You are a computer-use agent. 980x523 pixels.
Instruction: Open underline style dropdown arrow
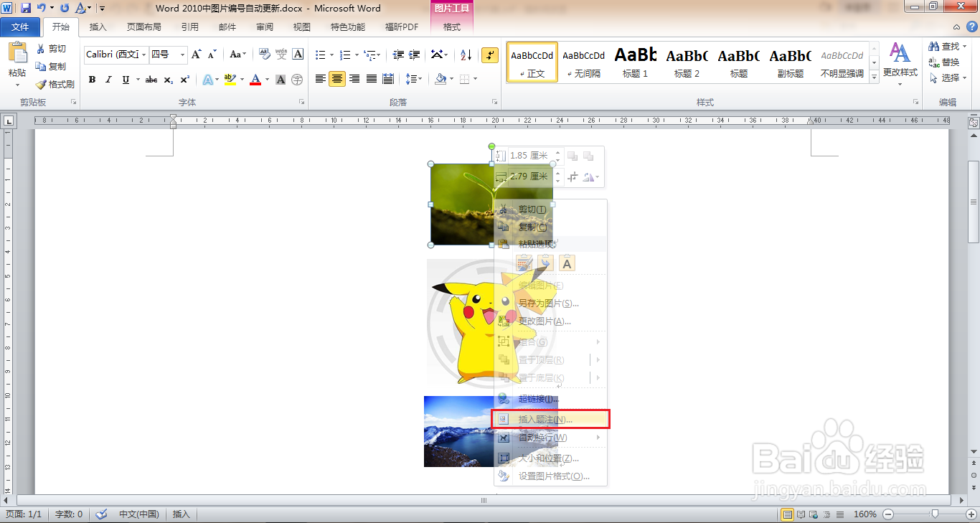[137, 80]
